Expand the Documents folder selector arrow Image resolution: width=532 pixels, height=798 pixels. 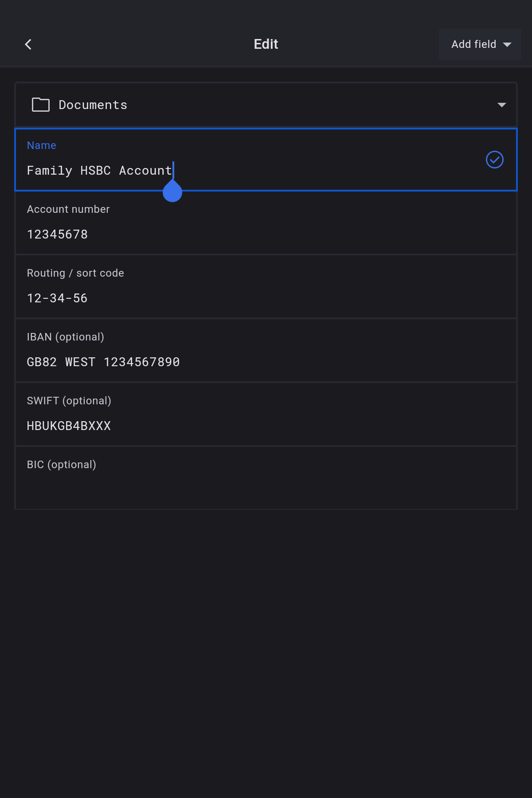(x=501, y=105)
